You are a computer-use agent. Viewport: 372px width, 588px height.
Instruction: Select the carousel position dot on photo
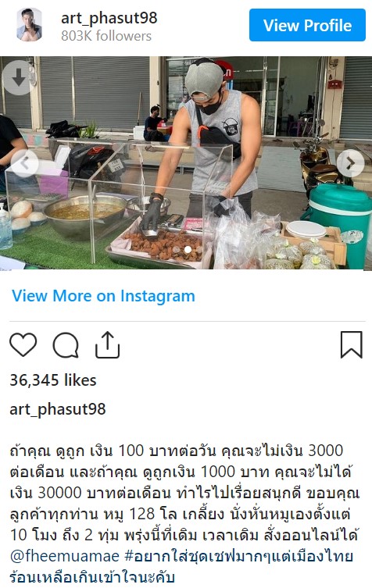pos(188,249)
